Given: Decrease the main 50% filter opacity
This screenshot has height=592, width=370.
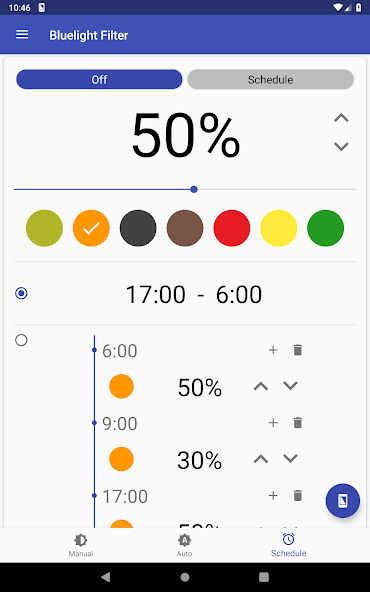Looking at the screenshot, I should coord(341,146).
